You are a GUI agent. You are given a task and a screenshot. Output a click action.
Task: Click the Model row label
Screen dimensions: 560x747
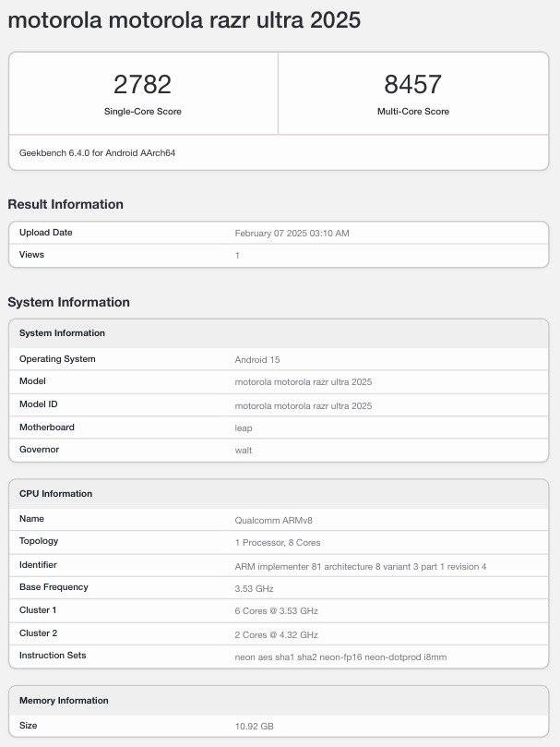[x=32, y=380]
